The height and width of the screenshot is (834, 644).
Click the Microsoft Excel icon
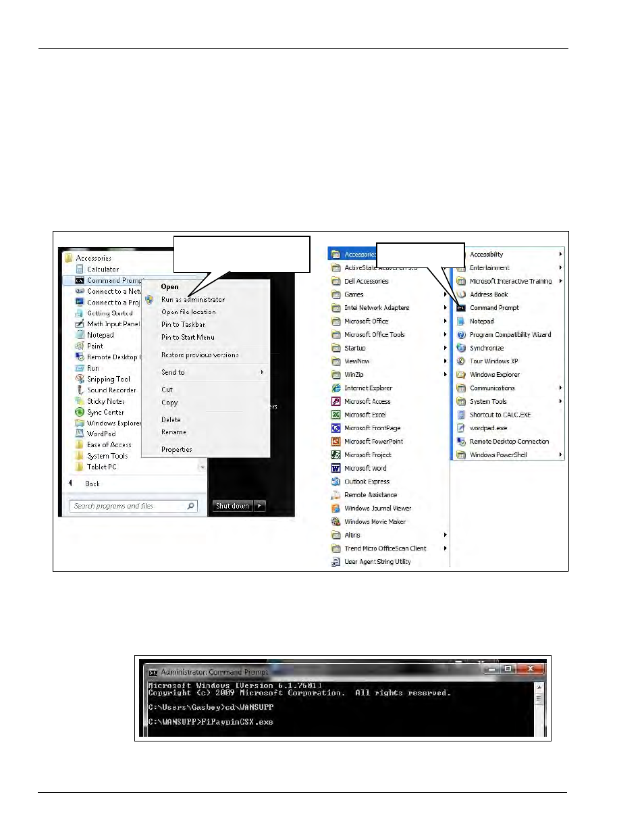click(336, 415)
